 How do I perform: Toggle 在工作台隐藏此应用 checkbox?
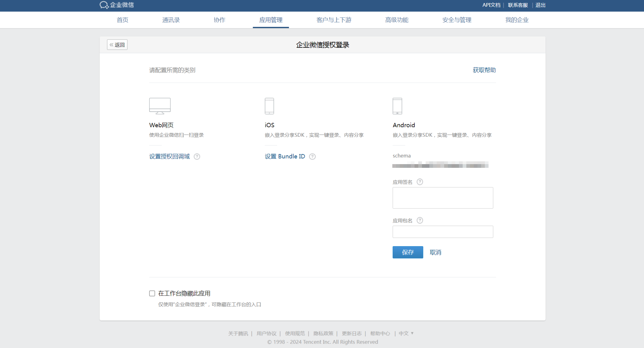pos(152,293)
